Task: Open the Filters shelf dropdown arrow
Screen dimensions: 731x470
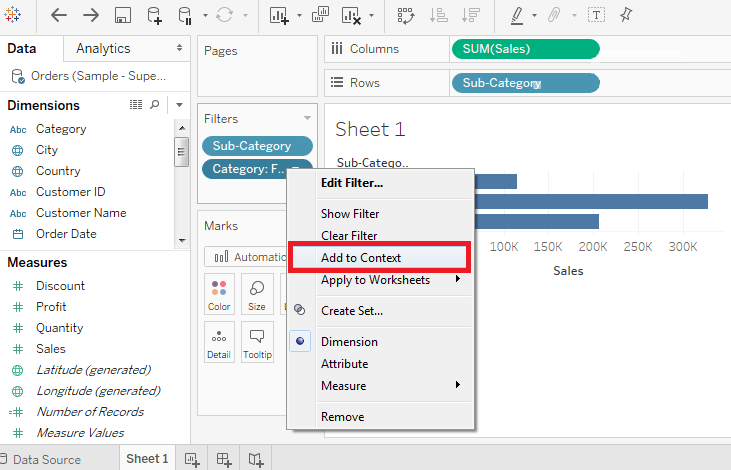Action: 307,118
